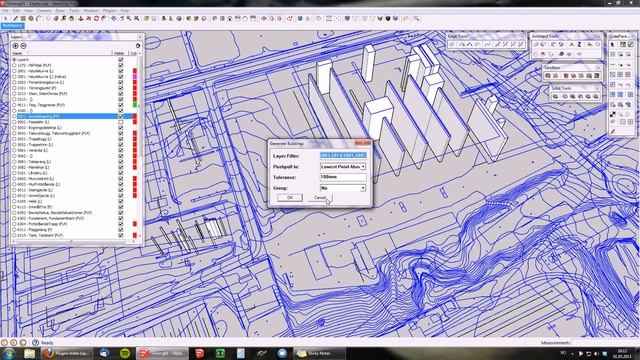The width and height of the screenshot is (640, 360).
Task: Open help question mark in status bar
Action: 35,342
